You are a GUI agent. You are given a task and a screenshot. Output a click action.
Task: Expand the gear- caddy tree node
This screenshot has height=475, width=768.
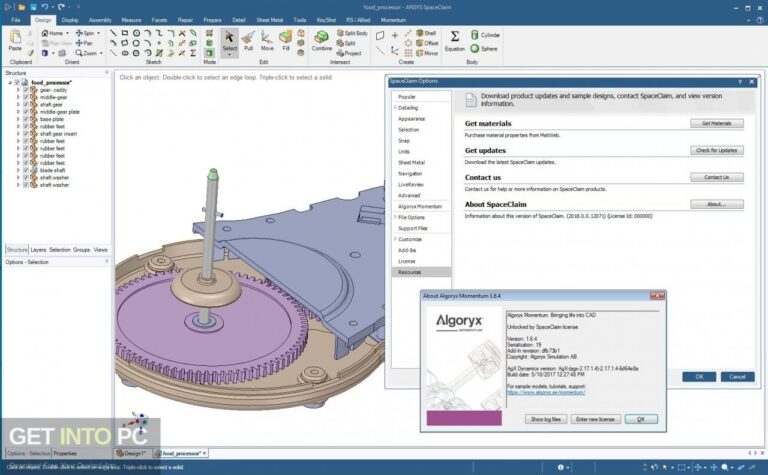click(19, 90)
